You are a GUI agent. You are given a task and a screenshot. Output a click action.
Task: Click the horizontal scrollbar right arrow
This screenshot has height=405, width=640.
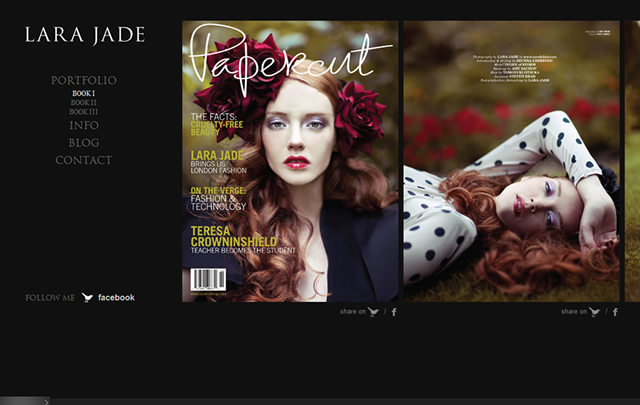pos(46,402)
